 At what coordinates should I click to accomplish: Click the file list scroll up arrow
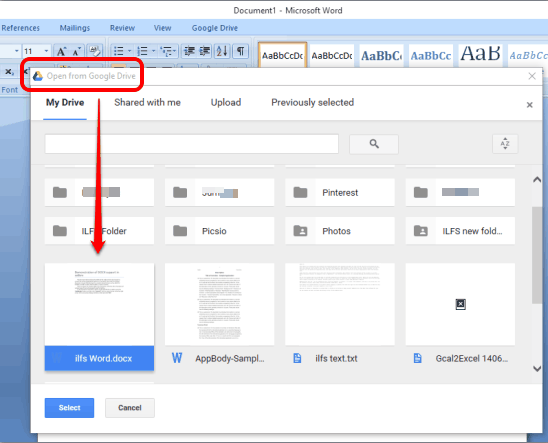coord(537,180)
